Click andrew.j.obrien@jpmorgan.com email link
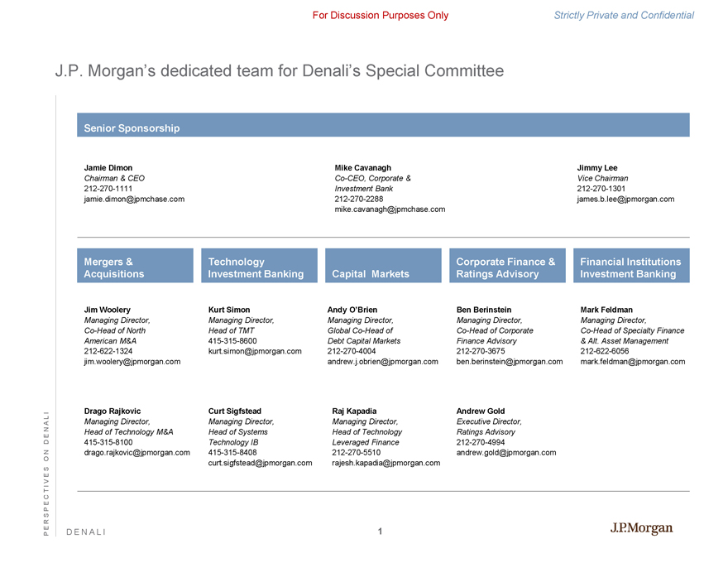The height and width of the screenshot is (563, 728). [x=382, y=361]
